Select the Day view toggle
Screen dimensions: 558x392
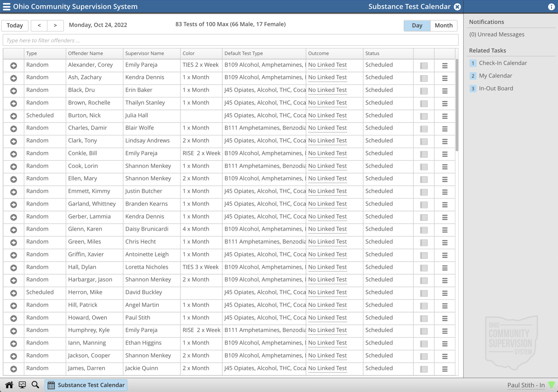tap(417, 25)
